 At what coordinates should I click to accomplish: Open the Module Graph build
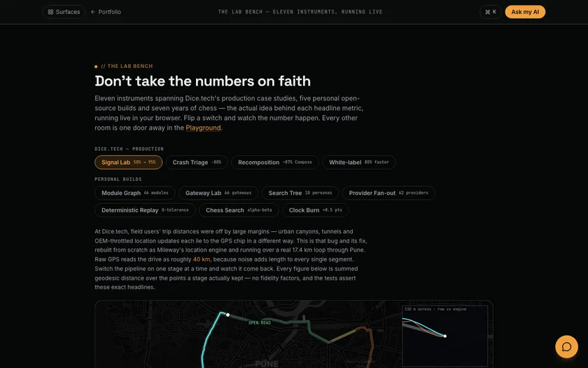tap(134, 193)
